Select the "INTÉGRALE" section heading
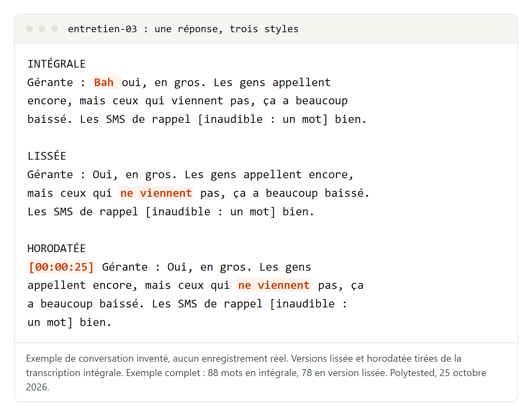 coord(57,64)
